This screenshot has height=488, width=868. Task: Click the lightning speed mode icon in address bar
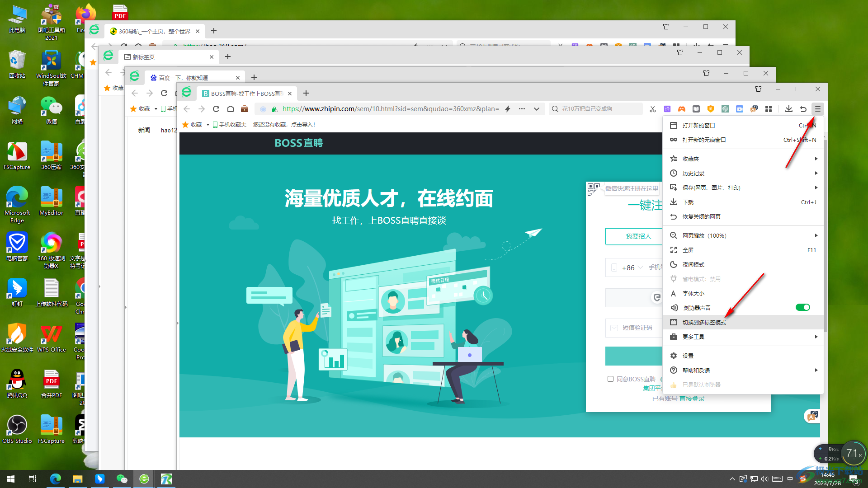click(x=508, y=109)
